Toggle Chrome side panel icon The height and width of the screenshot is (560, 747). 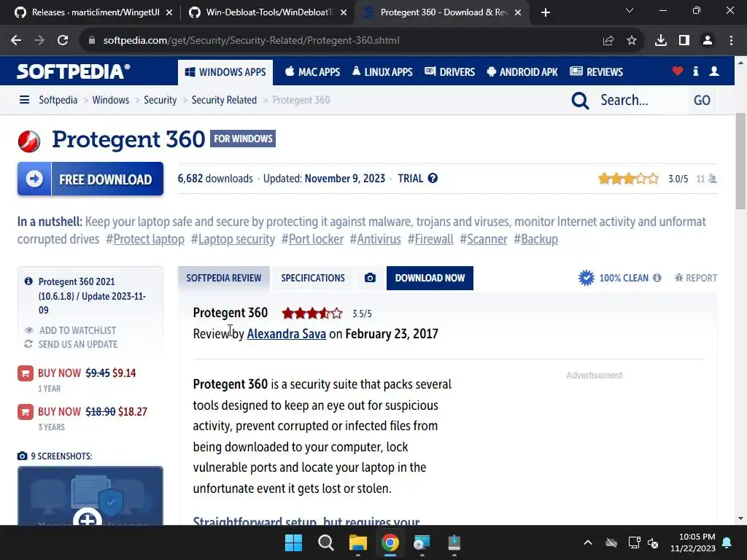click(684, 41)
